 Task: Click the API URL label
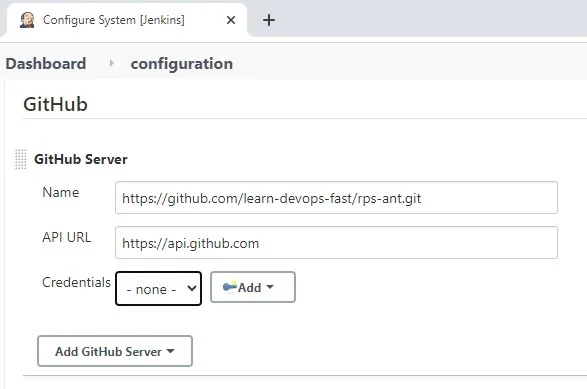67,237
